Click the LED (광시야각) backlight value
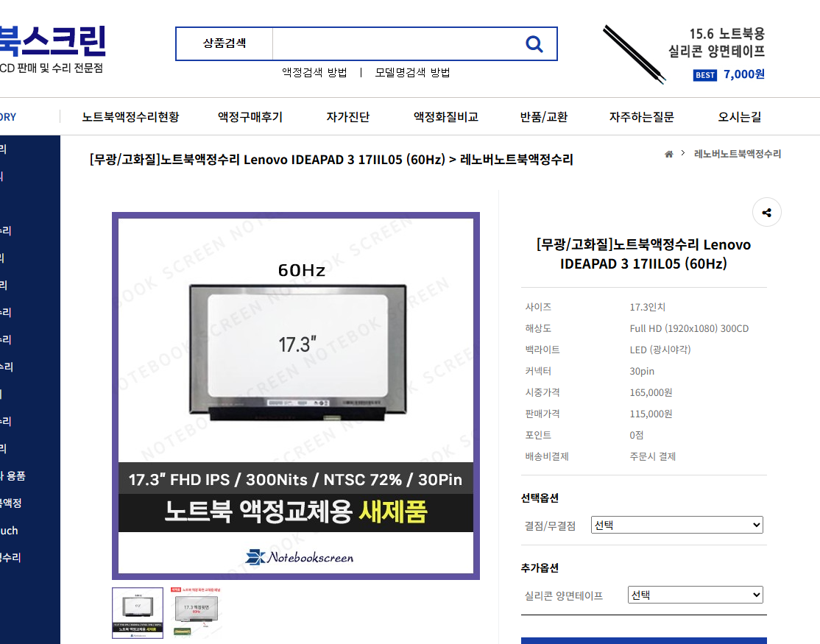 (660, 350)
